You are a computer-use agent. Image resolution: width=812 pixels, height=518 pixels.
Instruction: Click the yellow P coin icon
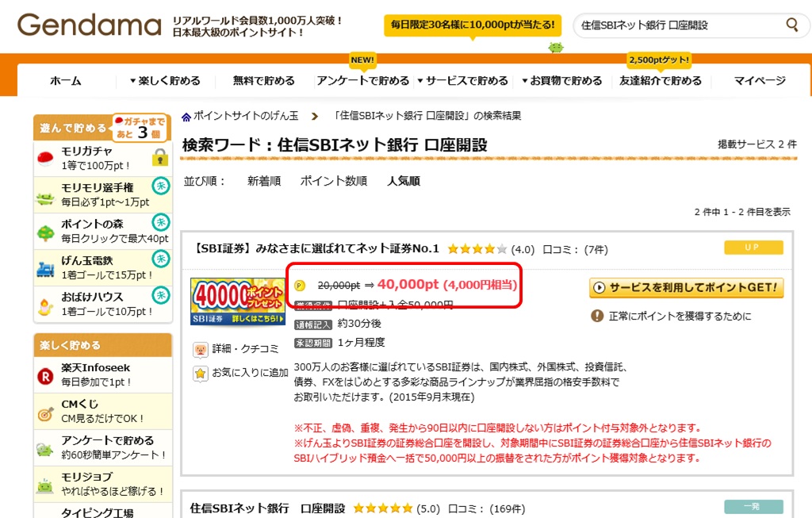click(x=300, y=286)
